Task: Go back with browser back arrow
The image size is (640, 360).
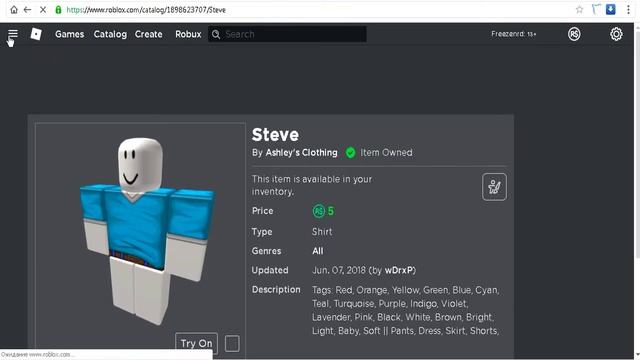Action: pos(27,10)
